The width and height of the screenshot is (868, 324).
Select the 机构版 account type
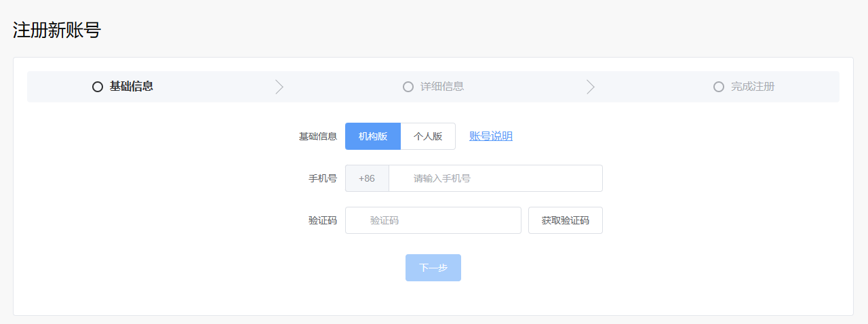[373, 136]
